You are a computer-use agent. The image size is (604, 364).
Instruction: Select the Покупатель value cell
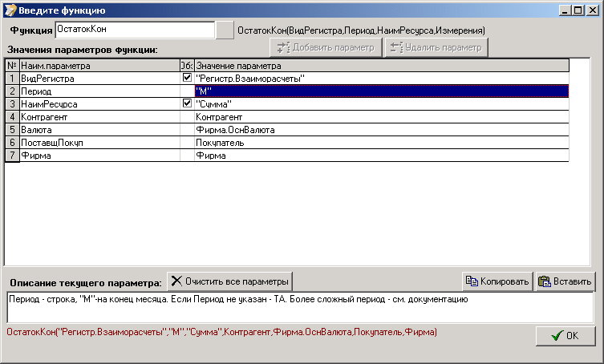pos(381,143)
